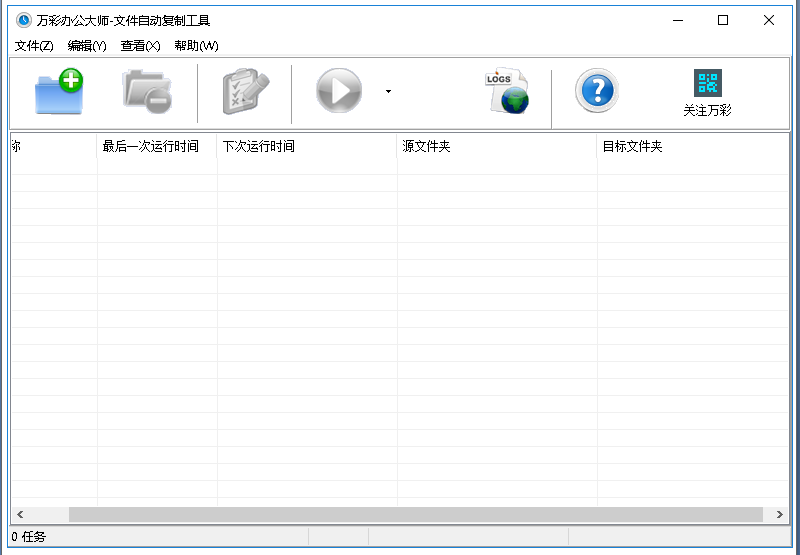800x555 pixels.
Task: Click the edit task clipboard icon
Action: pyautogui.click(x=246, y=92)
